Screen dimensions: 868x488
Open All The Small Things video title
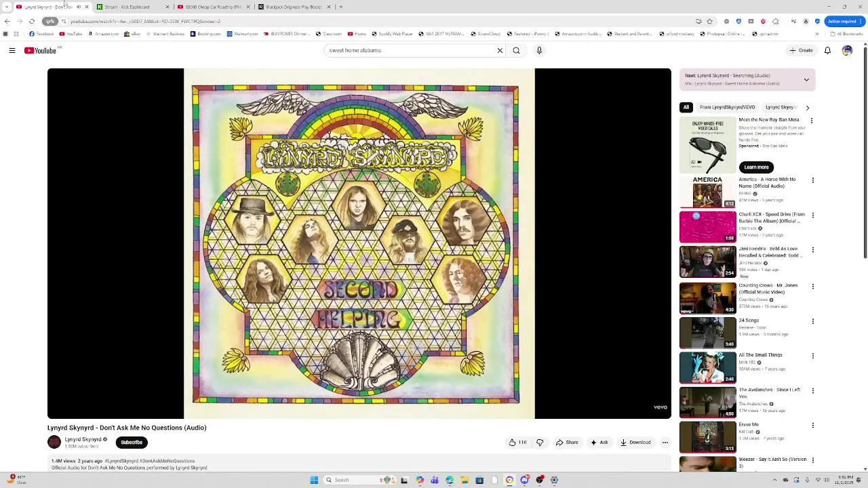point(760,355)
